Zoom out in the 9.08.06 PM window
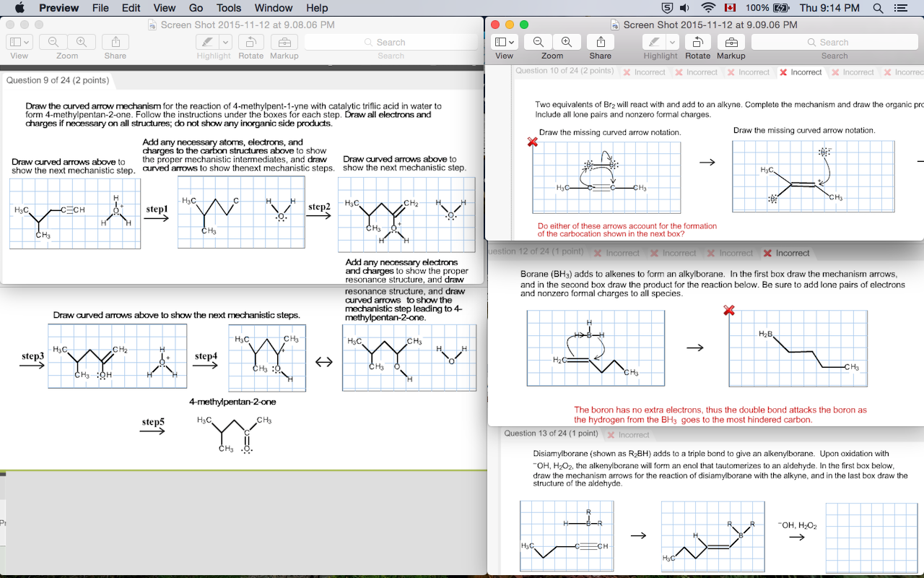Screen dimensions: 924x578 53,42
